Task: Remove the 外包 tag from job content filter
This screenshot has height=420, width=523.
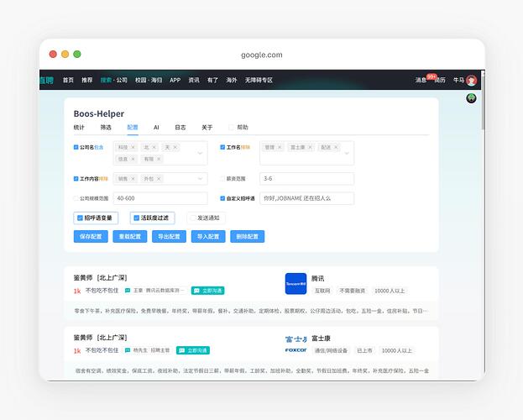Action: 159,179
